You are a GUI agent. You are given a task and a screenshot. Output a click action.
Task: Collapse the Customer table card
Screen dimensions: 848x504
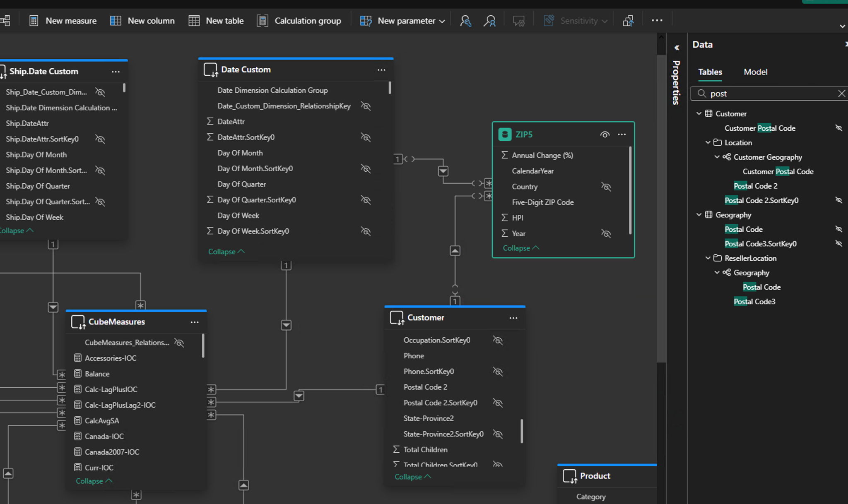point(412,477)
